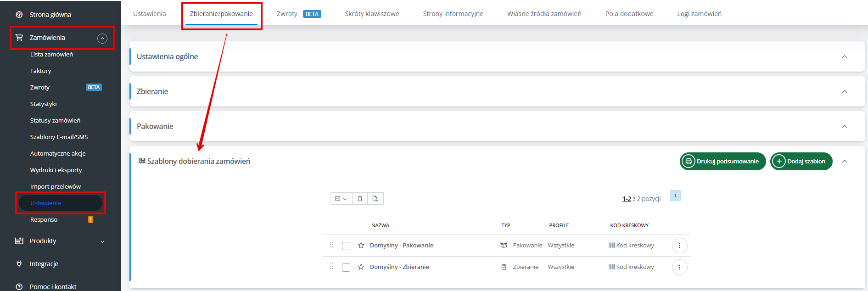The image size is (868, 291).
Task: Click the BETA badge in sidebar Zwroty
Action: coord(94,87)
